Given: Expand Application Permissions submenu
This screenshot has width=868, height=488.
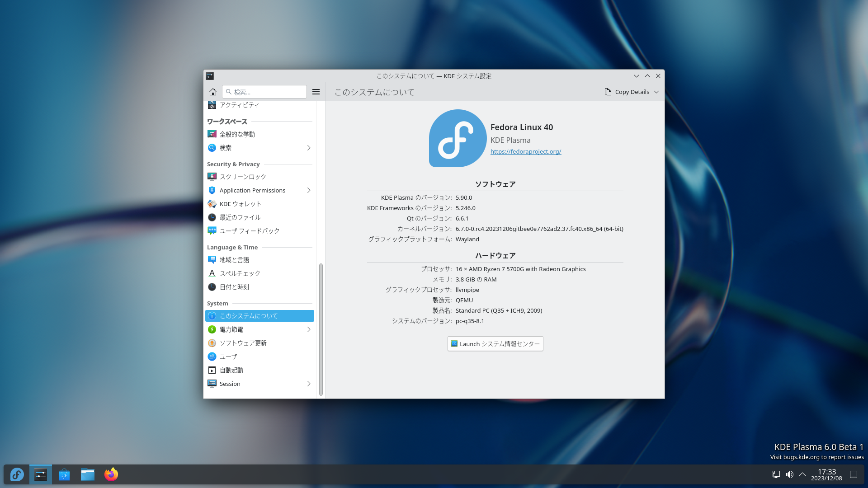Looking at the screenshot, I should click(x=309, y=190).
